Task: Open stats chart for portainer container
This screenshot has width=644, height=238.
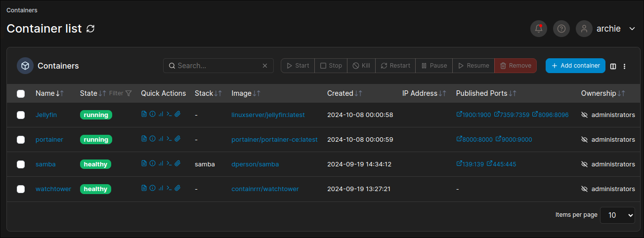Action: [161, 139]
